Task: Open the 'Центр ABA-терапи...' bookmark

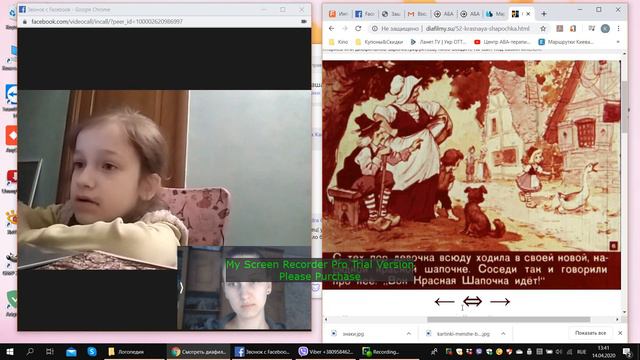Action: [502, 42]
